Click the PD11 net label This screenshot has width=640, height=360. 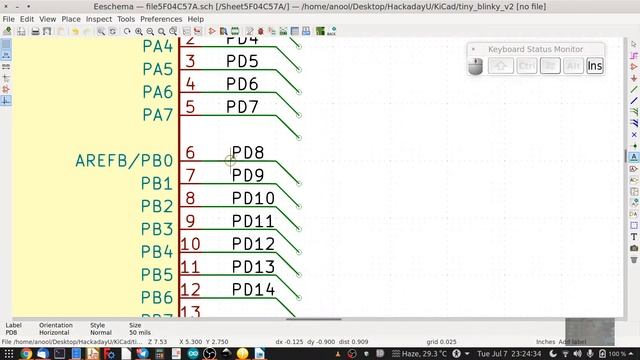[x=253, y=221]
